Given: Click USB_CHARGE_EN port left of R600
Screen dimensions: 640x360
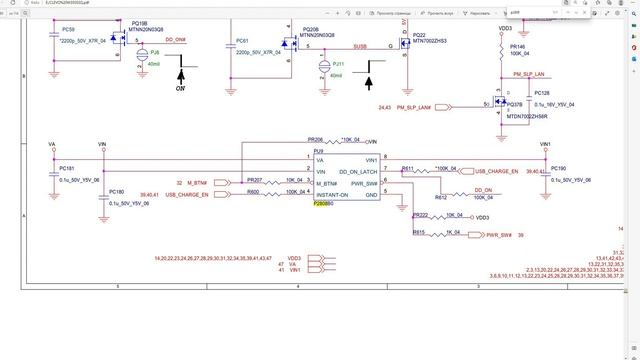Looking at the screenshot, I should (187, 195).
